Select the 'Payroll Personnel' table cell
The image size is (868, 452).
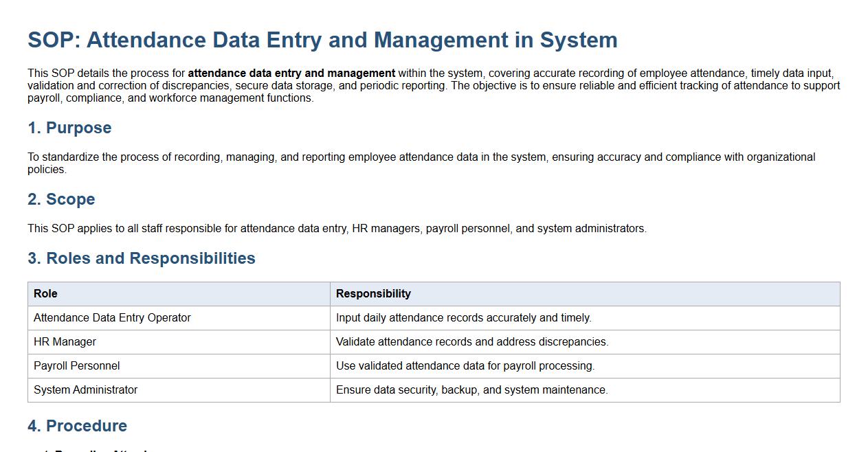tap(76, 366)
